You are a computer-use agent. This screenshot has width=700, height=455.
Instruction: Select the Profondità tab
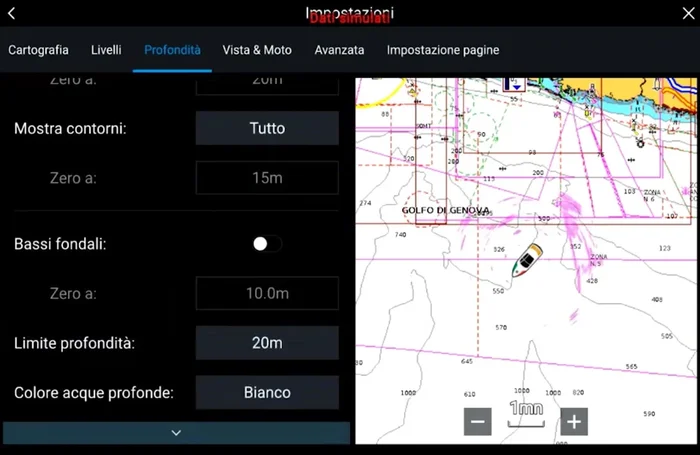click(x=172, y=50)
